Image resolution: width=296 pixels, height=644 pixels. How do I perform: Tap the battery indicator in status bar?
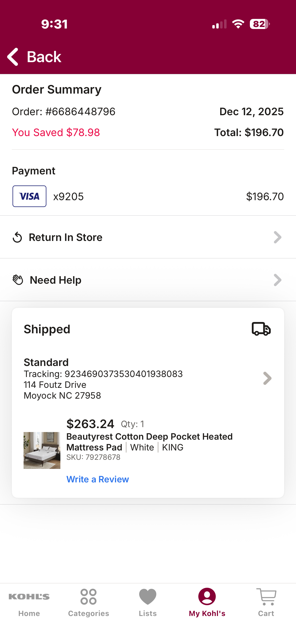(x=260, y=24)
